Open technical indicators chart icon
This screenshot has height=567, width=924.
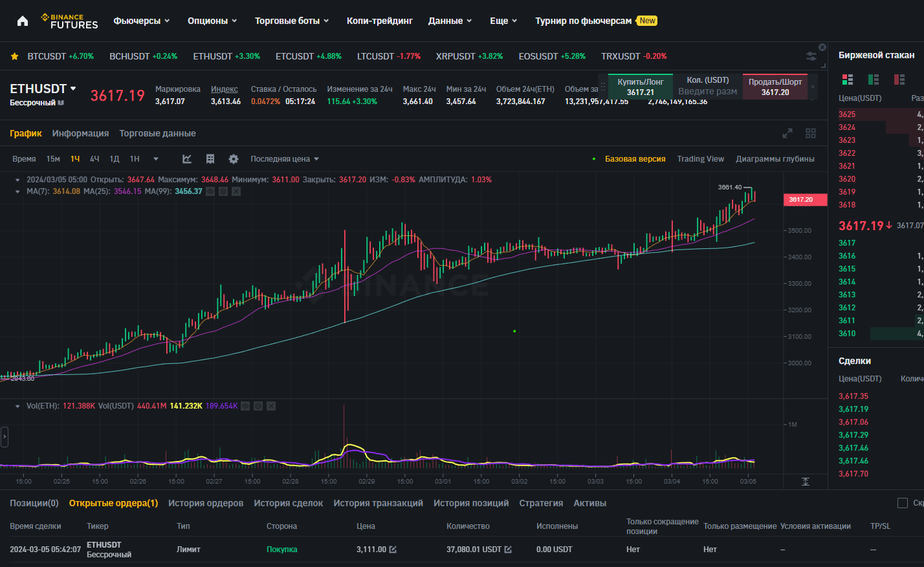[x=187, y=159]
